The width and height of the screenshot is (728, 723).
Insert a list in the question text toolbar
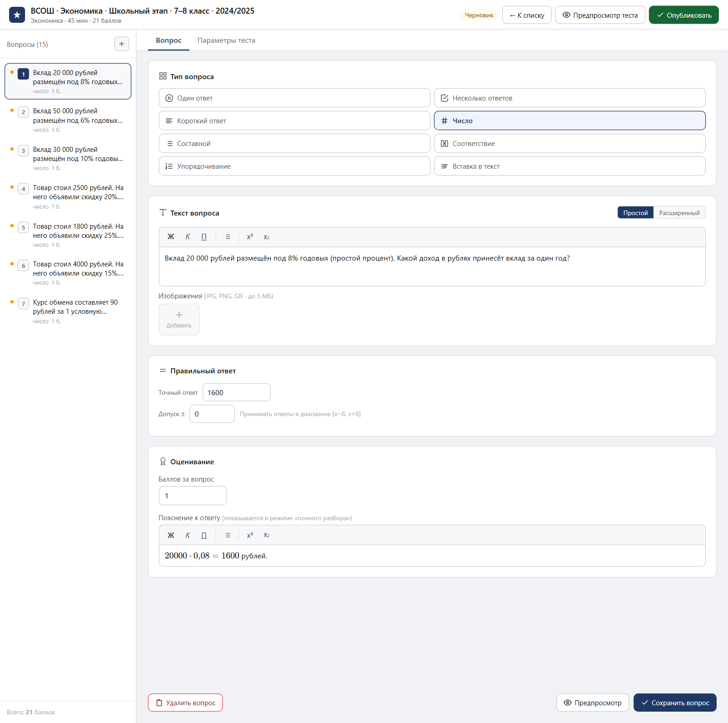tap(228, 237)
